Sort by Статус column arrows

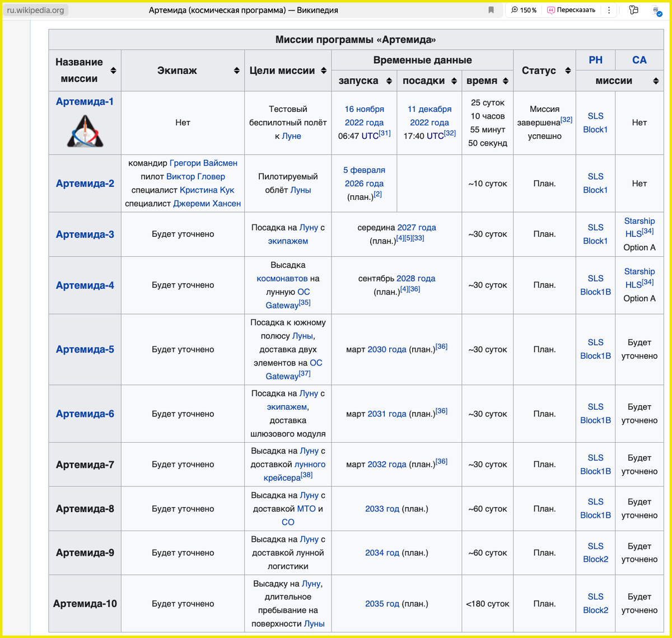(568, 71)
